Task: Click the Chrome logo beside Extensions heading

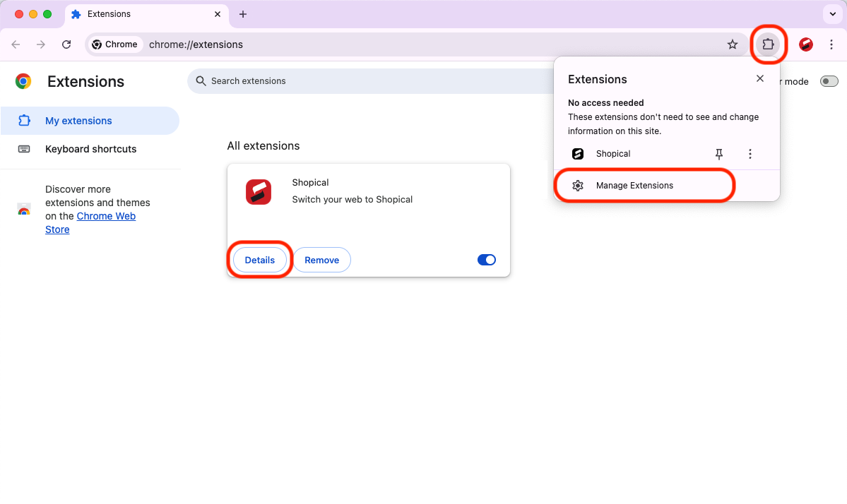Action: [x=23, y=81]
